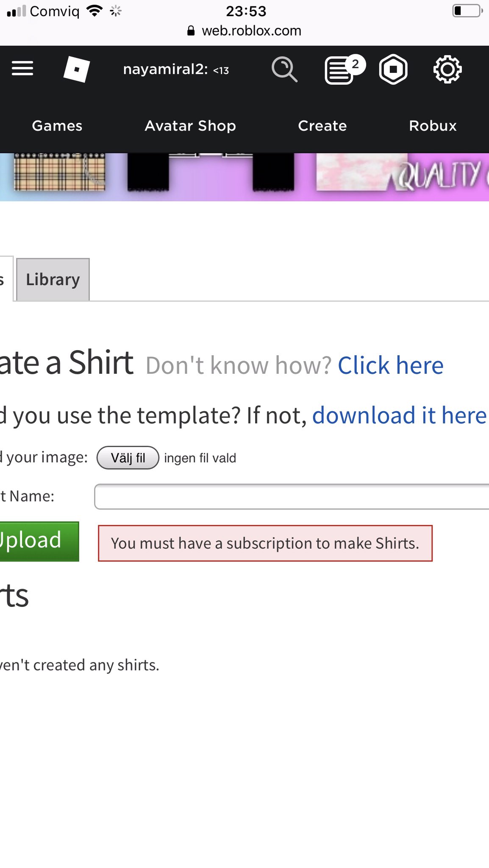Tap the Wi-Fi icon in status bar
Screen dimensions: 489x868
[x=94, y=11]
